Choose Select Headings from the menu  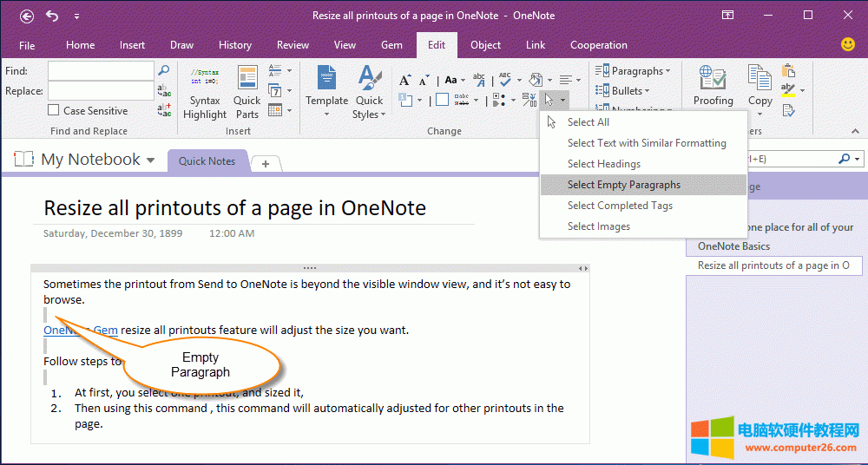click(x=603, y=164)
